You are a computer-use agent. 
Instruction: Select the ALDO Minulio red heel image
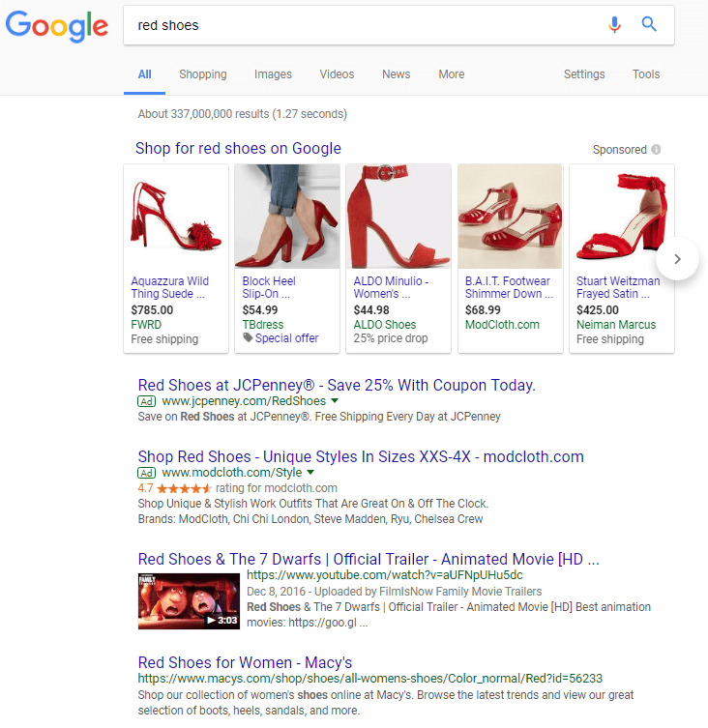398,217
